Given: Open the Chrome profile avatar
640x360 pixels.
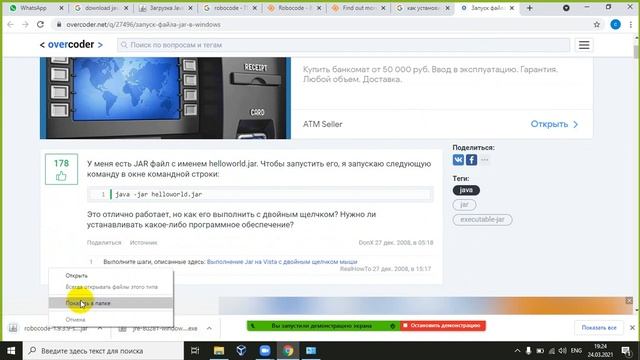Looking at the screenshot, I should [x=616, y=24].
